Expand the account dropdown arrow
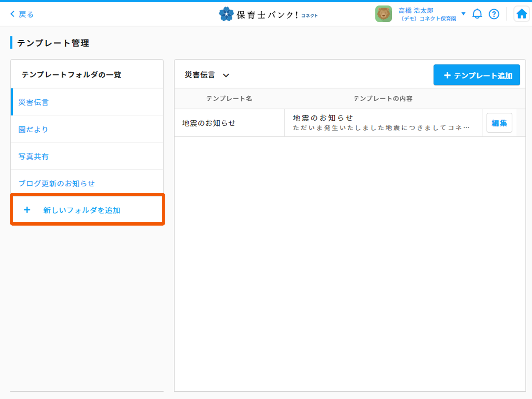 coord(463,14)
